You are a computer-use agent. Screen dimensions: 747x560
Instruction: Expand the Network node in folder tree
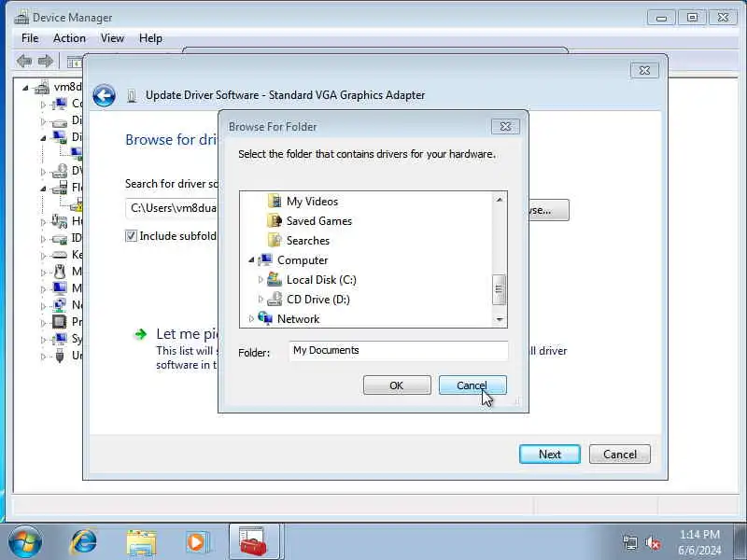(251, 318)
